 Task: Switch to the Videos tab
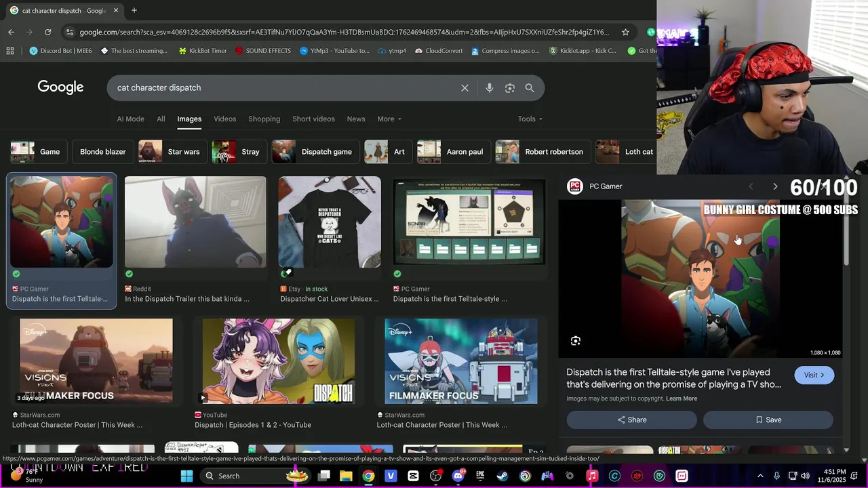pyautogui.click(x=224, y=119)
